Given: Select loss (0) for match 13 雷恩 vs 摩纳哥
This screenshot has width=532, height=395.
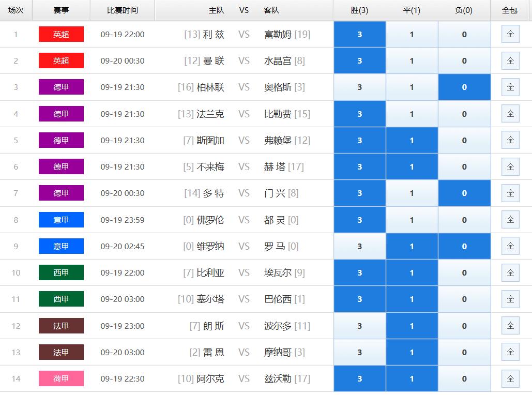Looking at the screenshot, I should [464, 352].
